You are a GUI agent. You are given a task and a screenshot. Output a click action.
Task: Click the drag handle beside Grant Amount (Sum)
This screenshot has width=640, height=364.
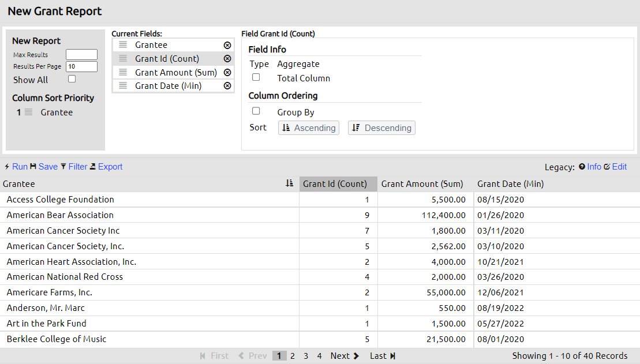click(x=123, y=73)
